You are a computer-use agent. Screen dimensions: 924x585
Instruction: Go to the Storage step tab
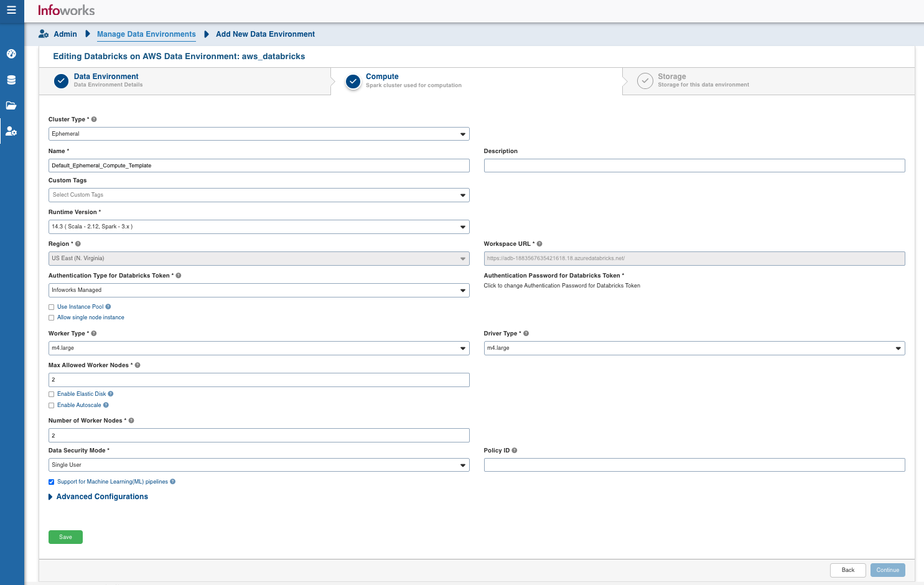(768, 81)
